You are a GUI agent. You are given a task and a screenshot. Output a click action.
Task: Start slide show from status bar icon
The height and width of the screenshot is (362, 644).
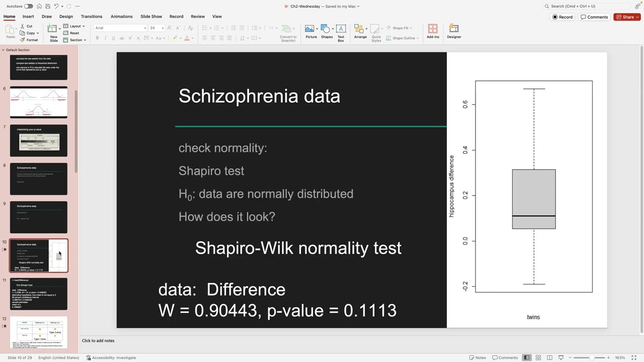point(561,357)
